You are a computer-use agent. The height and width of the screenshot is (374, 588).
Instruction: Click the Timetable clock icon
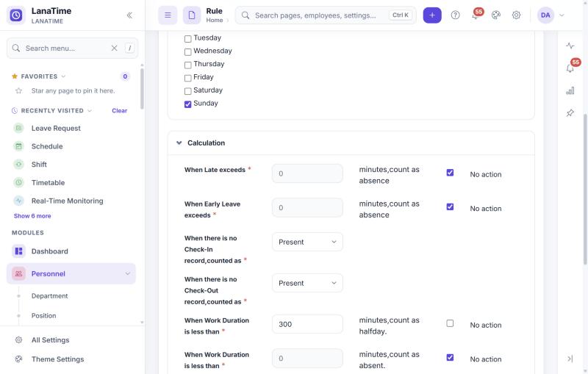click(19, 182)
